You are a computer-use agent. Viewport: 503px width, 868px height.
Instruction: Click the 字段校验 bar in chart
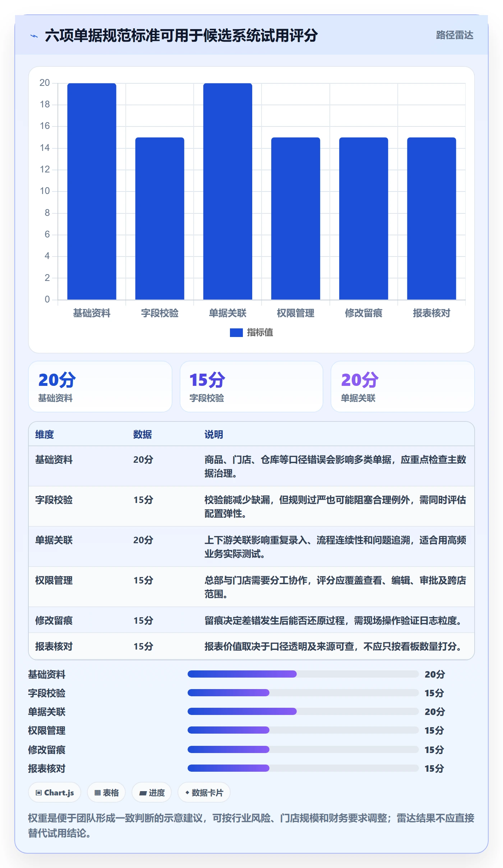(160, 218)
